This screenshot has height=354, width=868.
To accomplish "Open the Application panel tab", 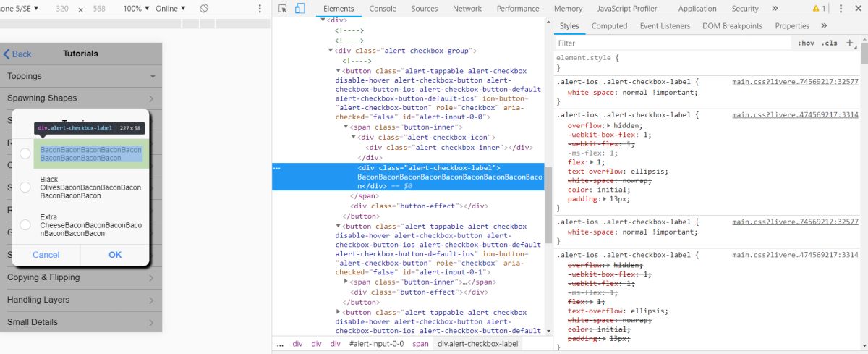I will tap(697, 9).
